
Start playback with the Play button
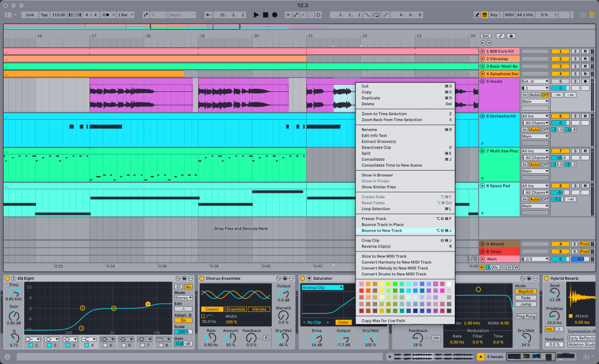point(256,15)
